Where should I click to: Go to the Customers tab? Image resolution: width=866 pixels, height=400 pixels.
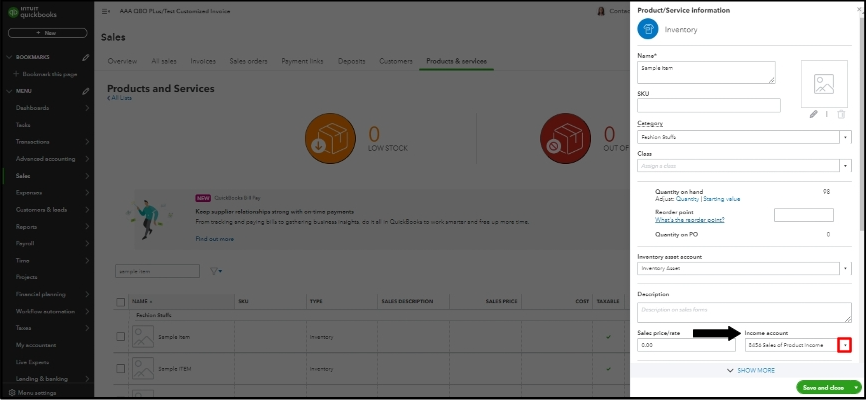395,61
